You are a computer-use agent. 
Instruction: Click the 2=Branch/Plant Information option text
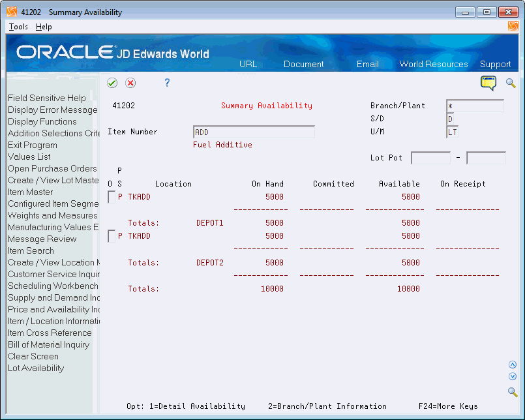[327, 406]
